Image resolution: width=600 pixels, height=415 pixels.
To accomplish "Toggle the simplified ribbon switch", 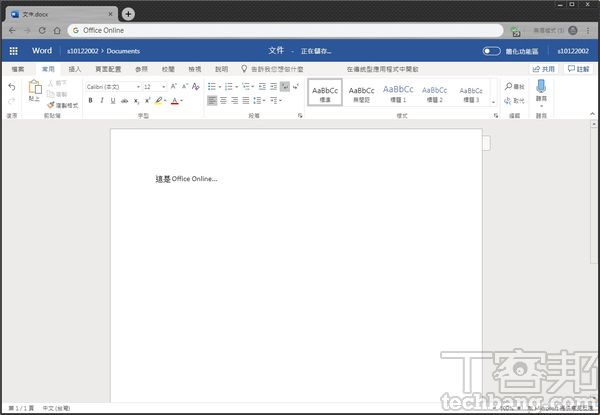I will (x=491, y=51).
